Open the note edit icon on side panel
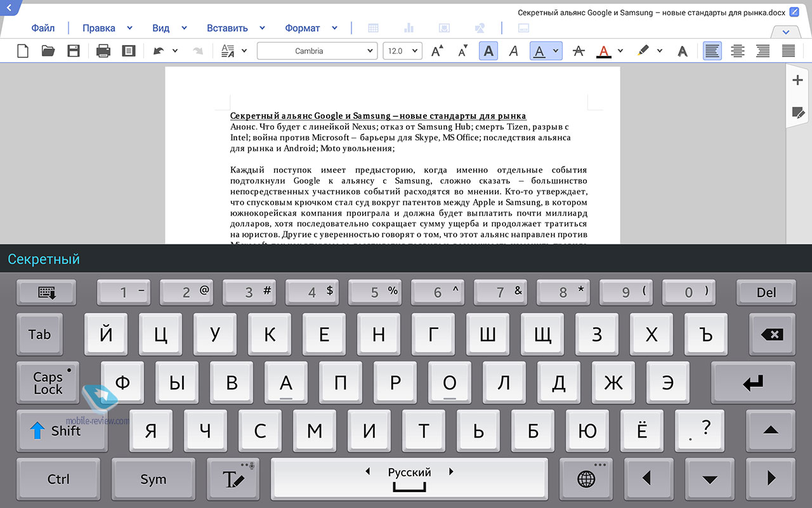Viewport: 812px width, 508px height. point(798,113)
